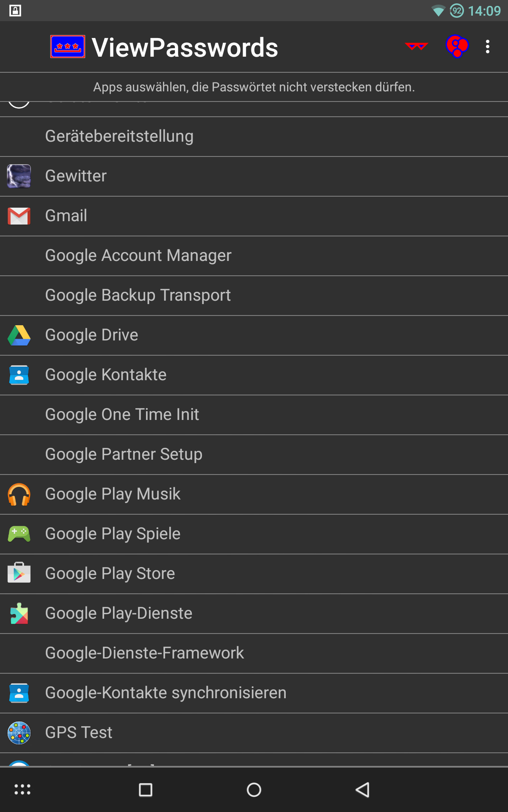Tap the ViewPasswords app logo icon
Screen dimensions: 508x812
coord(68,47)
